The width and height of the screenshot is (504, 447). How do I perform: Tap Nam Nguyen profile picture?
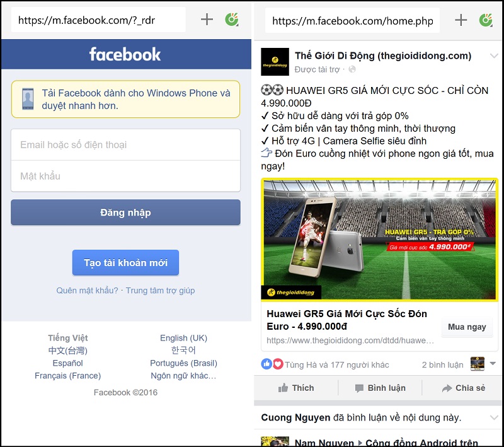(x=275, y=441)
